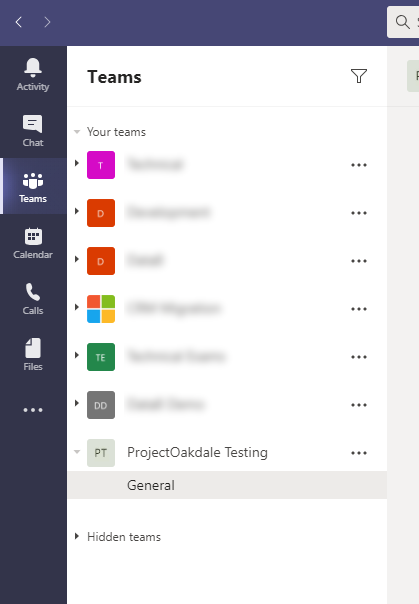Expand the green TE team
This screenshot has height=604, width=419.
[77, 355]
